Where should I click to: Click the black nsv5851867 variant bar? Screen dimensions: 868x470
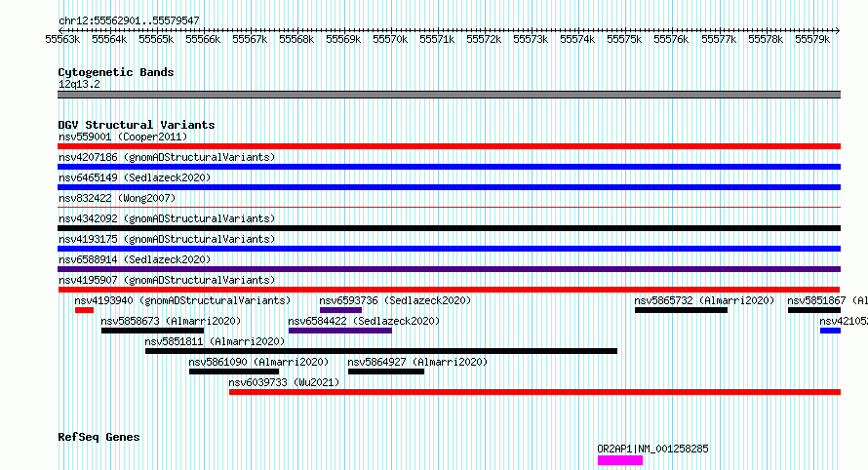click(814, 310)
